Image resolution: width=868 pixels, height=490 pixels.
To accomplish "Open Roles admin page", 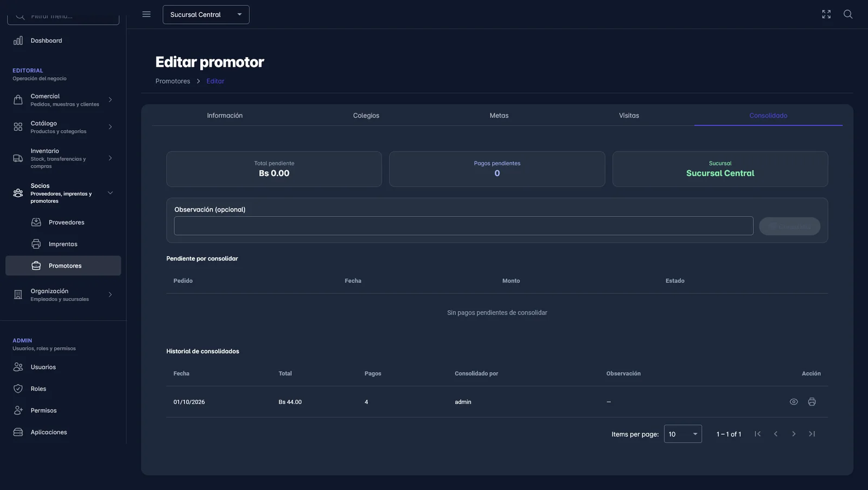I will click(63, 389).
